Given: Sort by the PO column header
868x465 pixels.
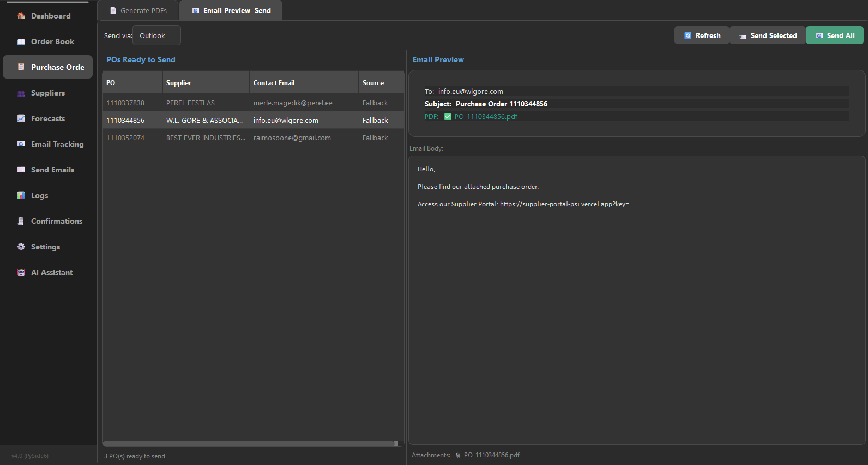Looking at the screenshot, I should point(132,82).
